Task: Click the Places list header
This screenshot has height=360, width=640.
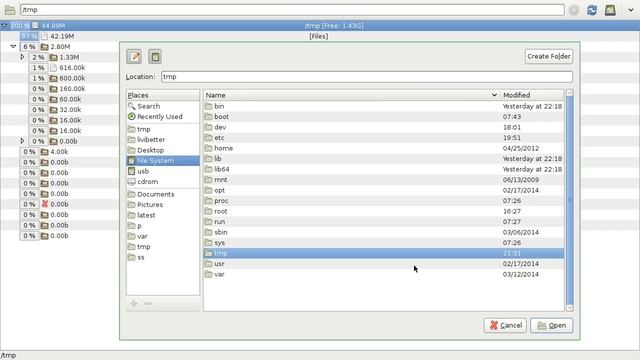Action: pos(163,95)
